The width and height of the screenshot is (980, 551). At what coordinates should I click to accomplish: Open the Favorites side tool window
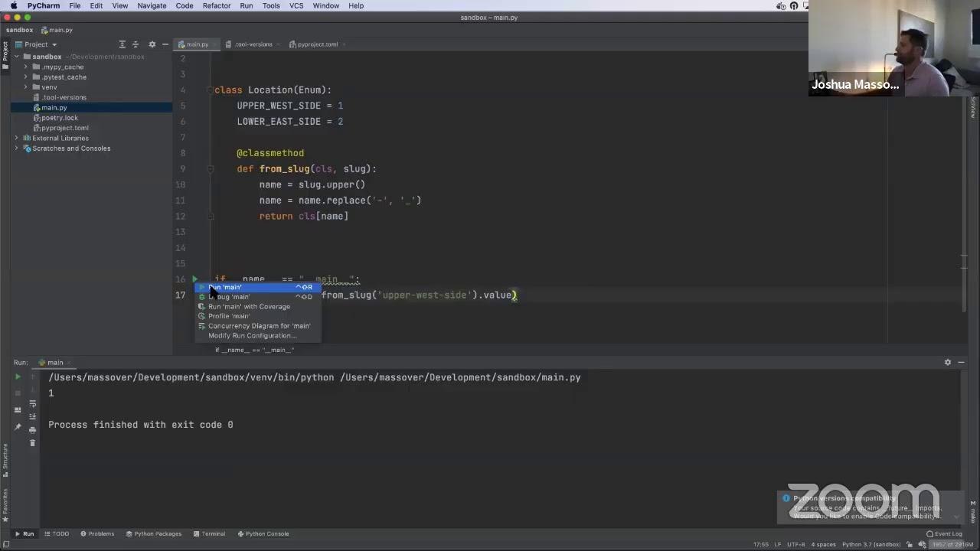[x=5, y=505]
